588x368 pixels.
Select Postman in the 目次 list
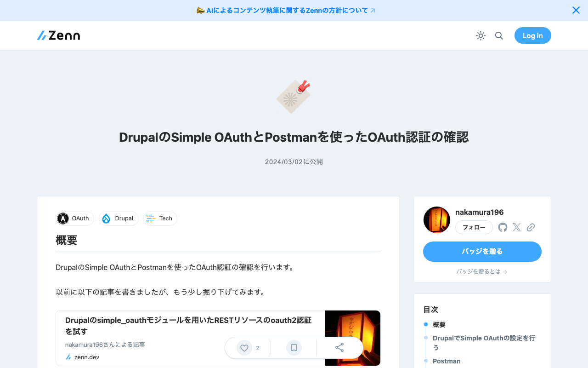tap(447, 361)
